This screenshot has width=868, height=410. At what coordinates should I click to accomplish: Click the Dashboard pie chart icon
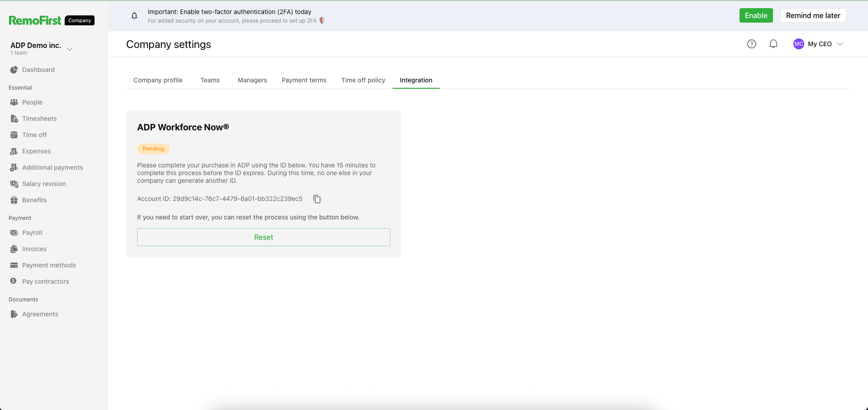[x=14, y=70]
